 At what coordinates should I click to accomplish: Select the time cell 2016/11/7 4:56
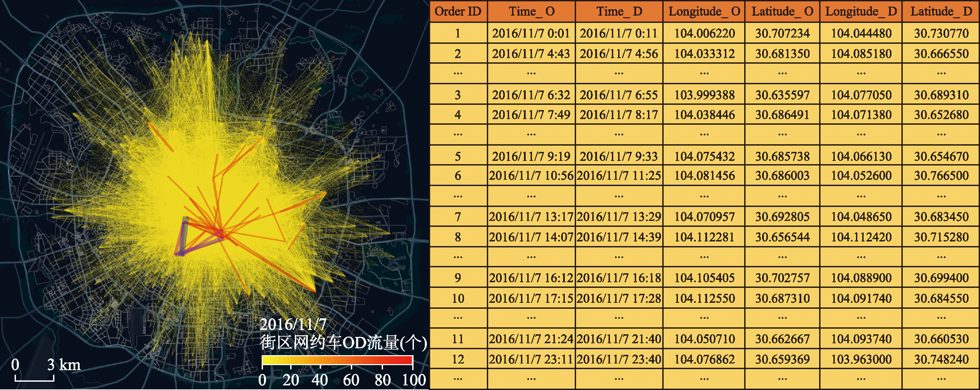[x=619, y=54]
